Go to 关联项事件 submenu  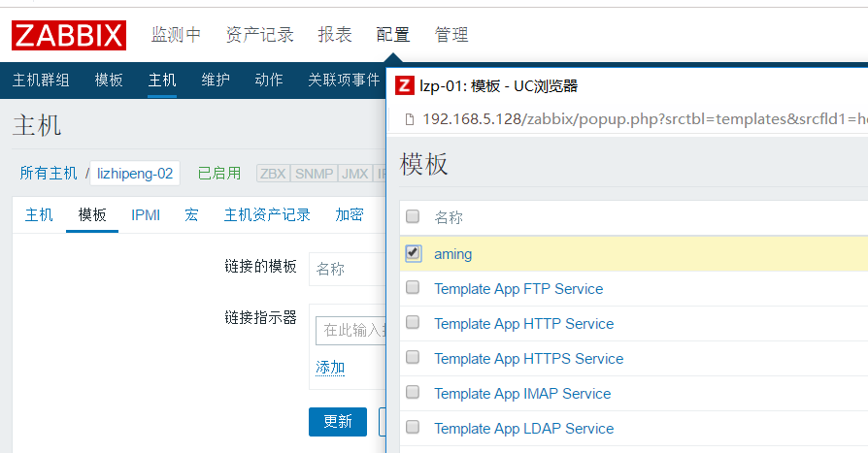click(x=344, y=81)
